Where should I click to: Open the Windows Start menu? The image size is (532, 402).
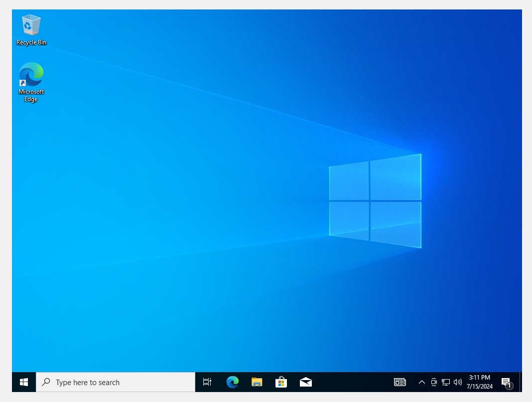[x=24, y=383]
